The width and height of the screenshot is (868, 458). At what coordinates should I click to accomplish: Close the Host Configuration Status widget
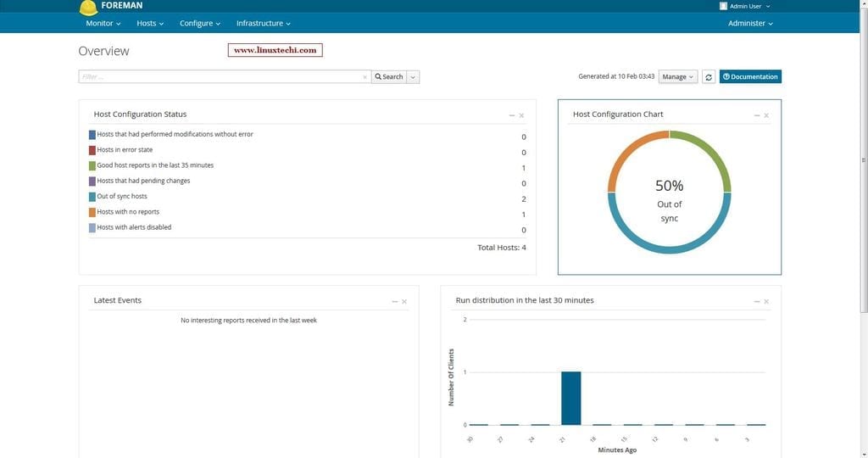pos(521,115)
